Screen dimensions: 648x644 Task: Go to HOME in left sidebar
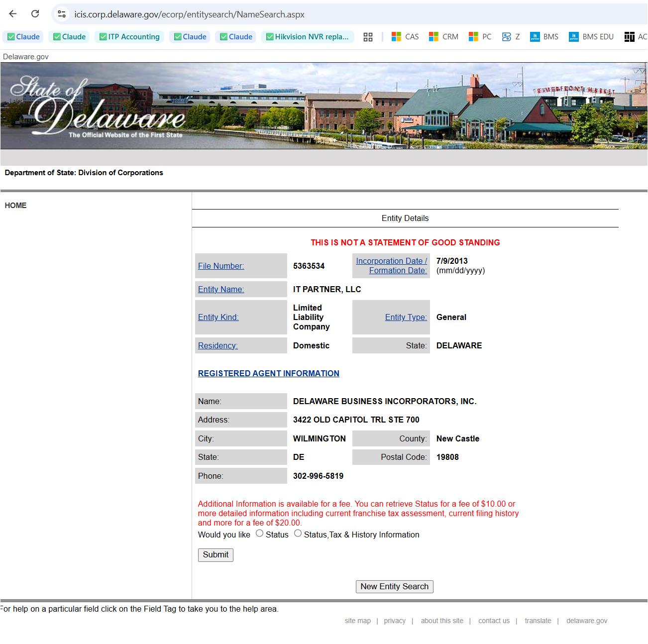[15, 206]
